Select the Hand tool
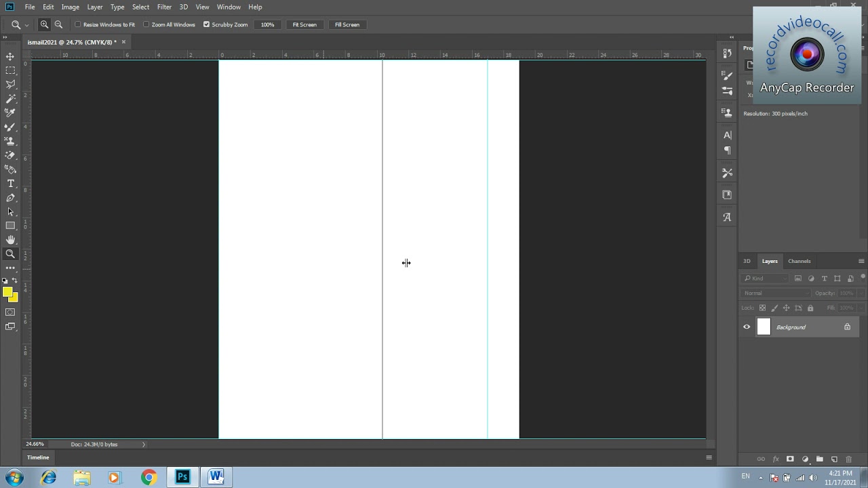 point(10,240)
